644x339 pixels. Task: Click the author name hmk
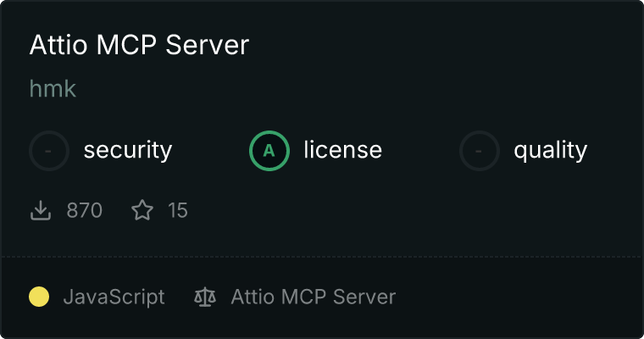click(x=53, y=89)
